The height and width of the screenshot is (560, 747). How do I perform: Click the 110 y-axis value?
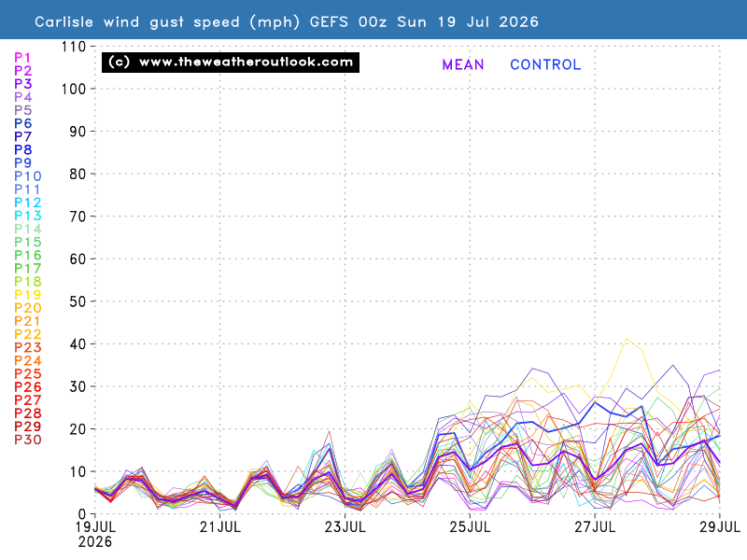74,47
